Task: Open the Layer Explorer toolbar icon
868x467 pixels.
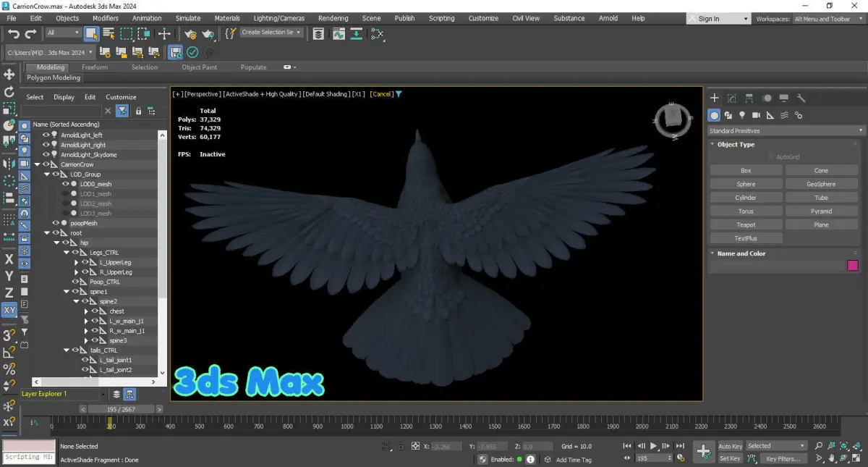Action: tap(318, 33)
